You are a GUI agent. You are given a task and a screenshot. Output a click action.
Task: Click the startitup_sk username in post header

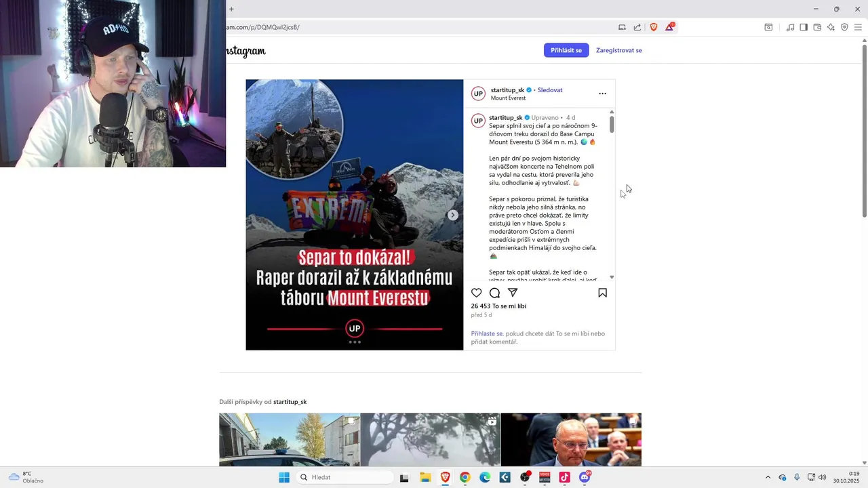pyautogui.click(x=507, y=90)
